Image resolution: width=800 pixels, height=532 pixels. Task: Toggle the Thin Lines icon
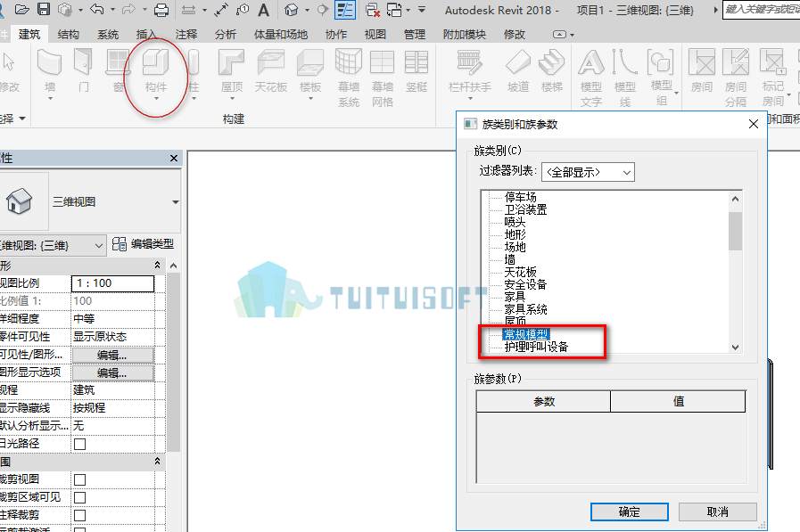345,10
